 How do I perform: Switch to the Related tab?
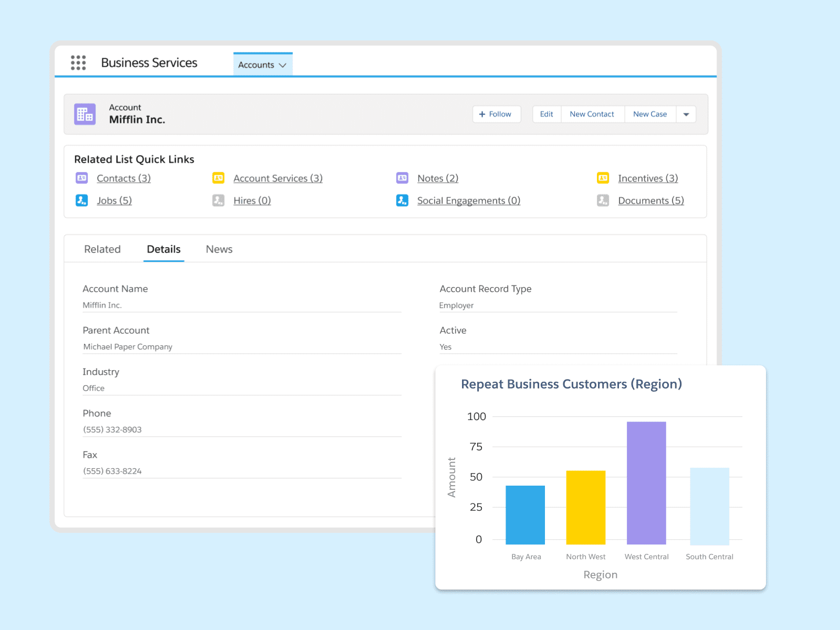(102, 249)
